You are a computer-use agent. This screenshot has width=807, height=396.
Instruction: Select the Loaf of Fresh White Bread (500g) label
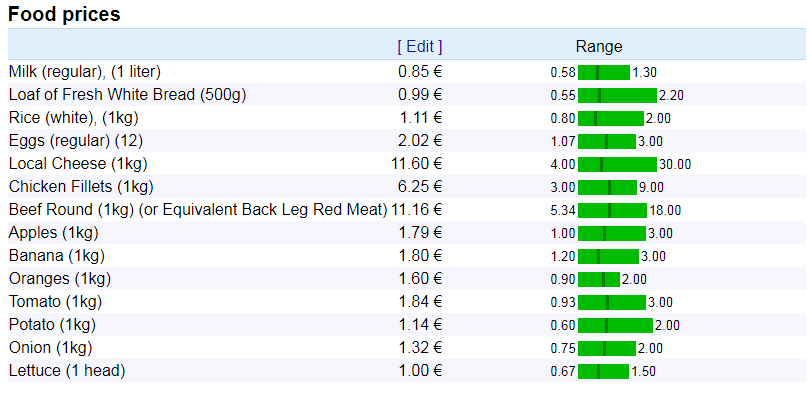[x=128, y=95]
